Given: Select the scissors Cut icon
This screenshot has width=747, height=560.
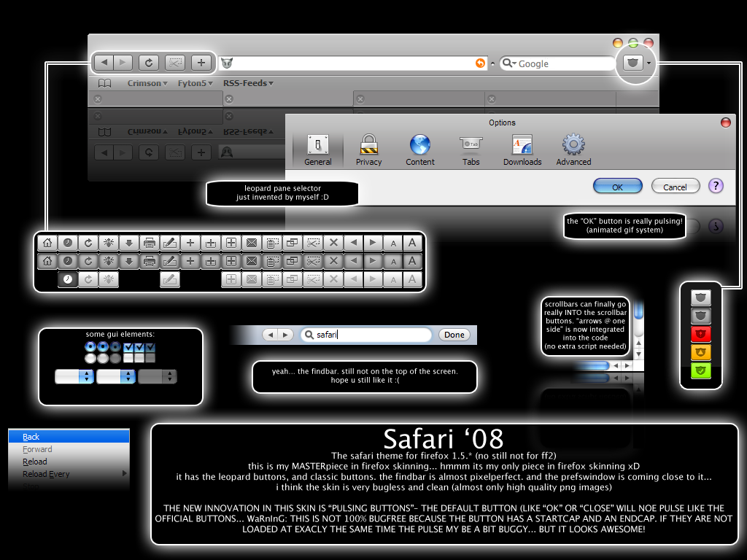Looking at the screenshot, I should [x=312, y=243].
